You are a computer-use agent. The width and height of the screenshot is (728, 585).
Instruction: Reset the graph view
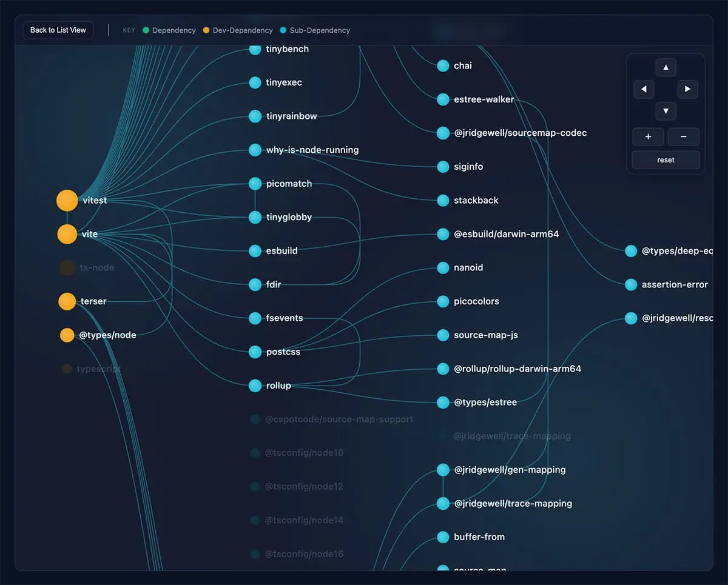point(666,160)
